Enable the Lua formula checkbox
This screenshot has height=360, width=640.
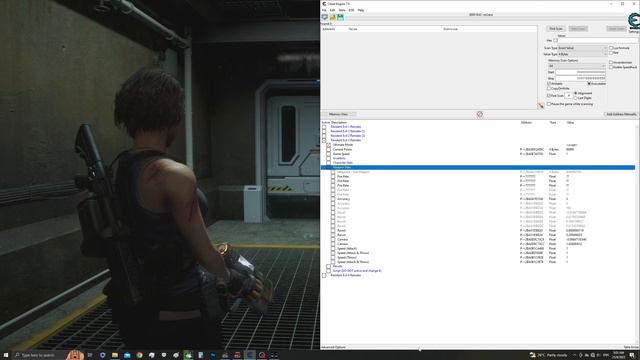tap(611, 48)
